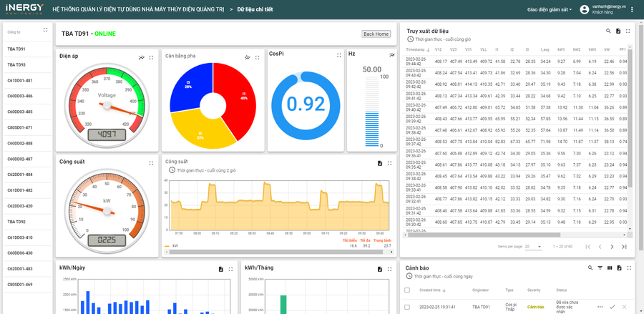Sort table by Timestamp column header
644x314 pixels.
tap(417, 49)
